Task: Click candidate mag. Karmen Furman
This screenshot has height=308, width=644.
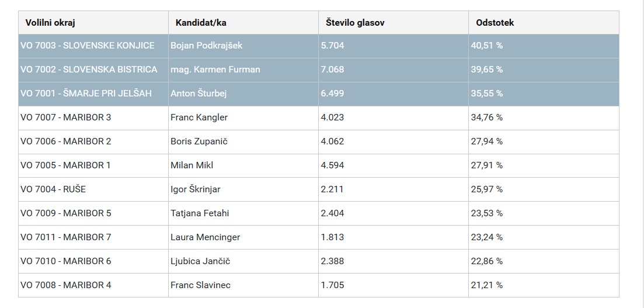Action: pyautogui.click(x=215, y=70)
